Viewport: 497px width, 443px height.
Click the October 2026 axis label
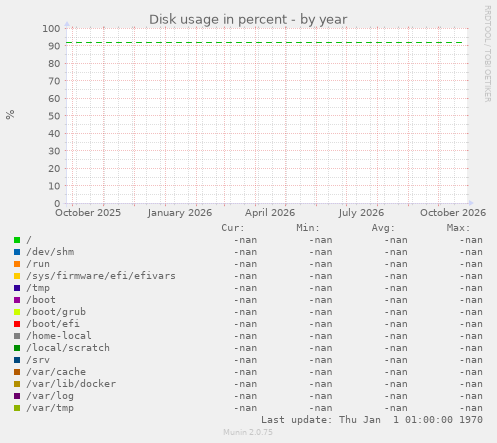point(453,213)
